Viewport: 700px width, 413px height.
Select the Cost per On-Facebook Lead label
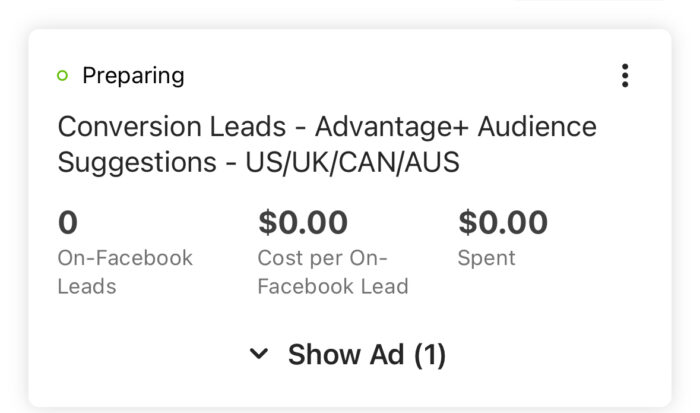point(333,272)
